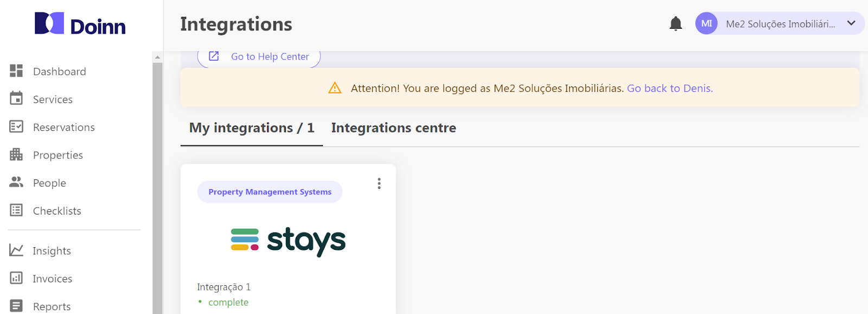Viewport: 868px width, 314px height.
Task: Open Me2 Soluções Imobiliári... account menu
Action: (x=780, y=23)
